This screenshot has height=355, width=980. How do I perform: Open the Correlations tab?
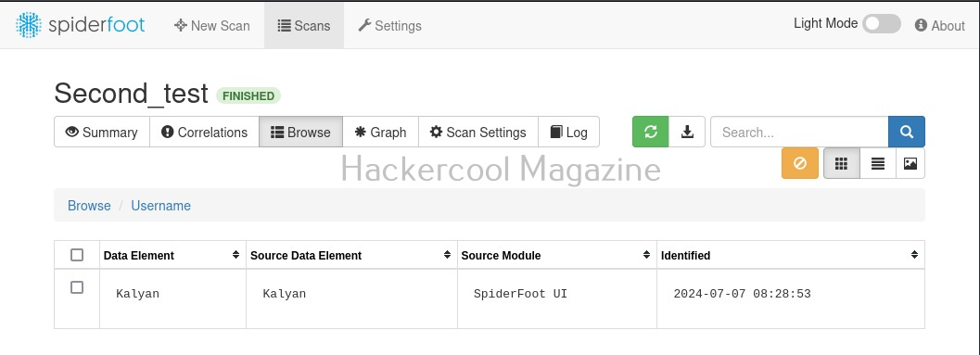coord(204,132)
